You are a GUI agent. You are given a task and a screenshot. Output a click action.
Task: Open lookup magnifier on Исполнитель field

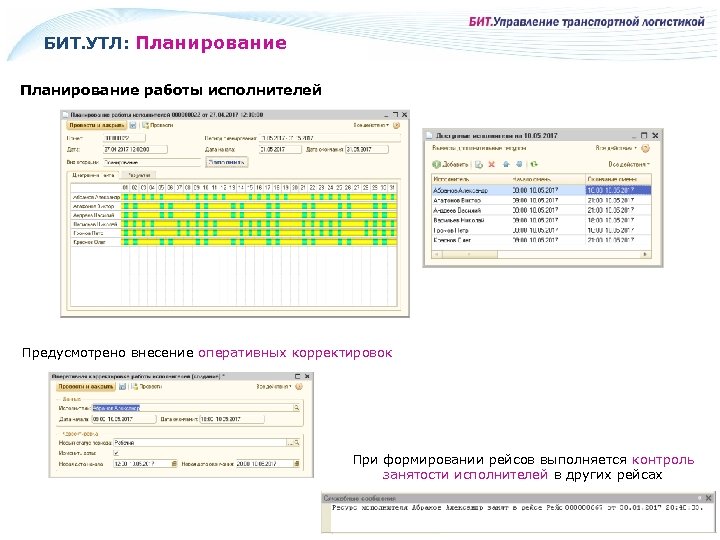click(297, 408)
